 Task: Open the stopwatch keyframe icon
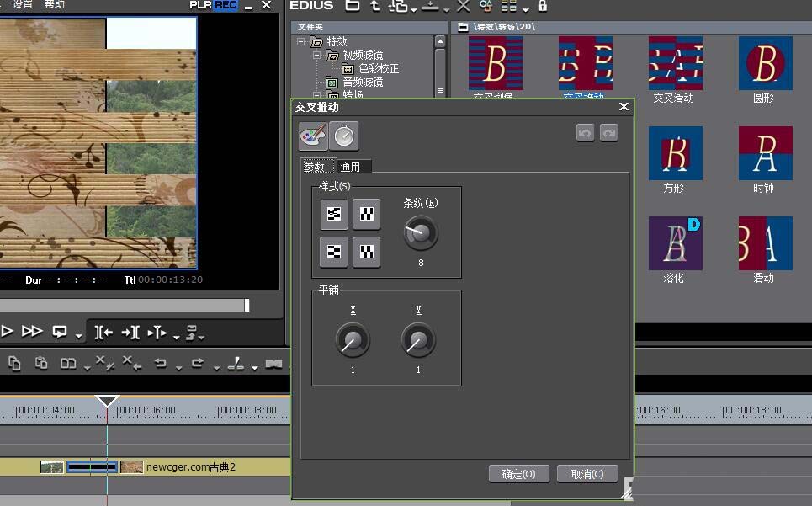pos(344,136)
